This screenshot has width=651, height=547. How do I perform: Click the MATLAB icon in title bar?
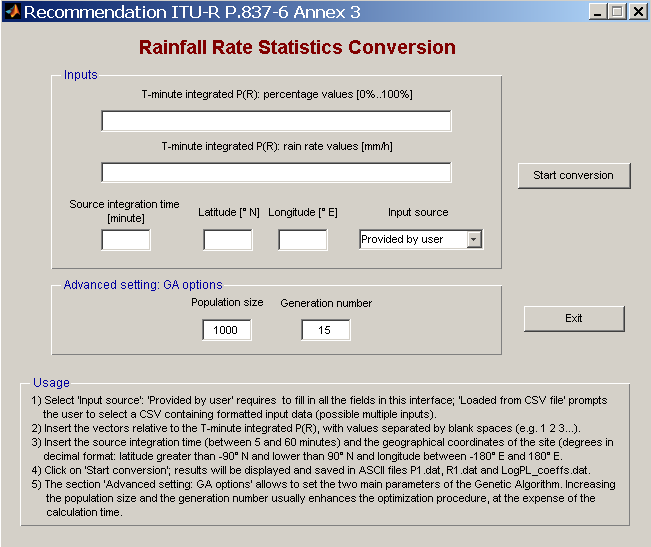tap(11, 12)
